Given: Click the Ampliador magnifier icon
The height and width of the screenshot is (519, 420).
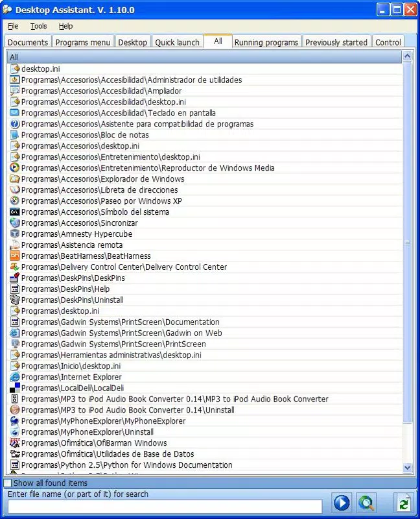Looking at the screenshot, I should coord(14,91).
